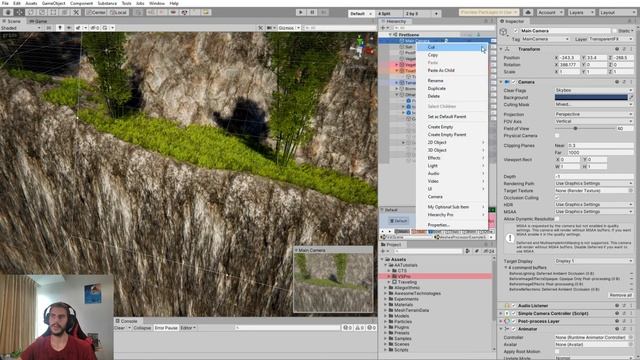Click Project panel hidden packages count icon
The image size is (640, 360).
489,251
